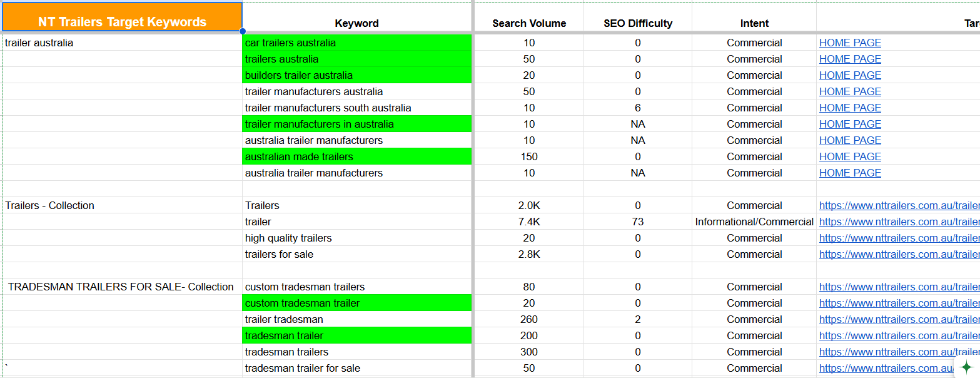Image resolution: width=980 pixels, height=378 pixels.
Task: Open nttrailers URL in the 300 volume row
Action: coord(899,352)
